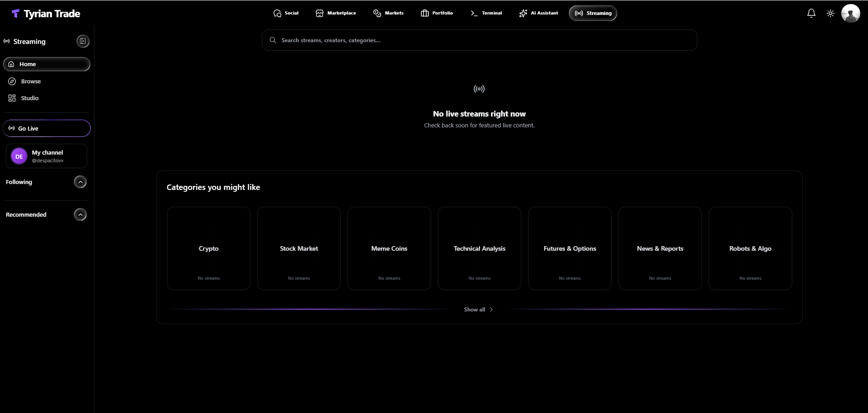This screenshot has width=868, height=413.
Task: Collapse the Following section chevron
Action: pyautogui.click(x=80, y=182)
